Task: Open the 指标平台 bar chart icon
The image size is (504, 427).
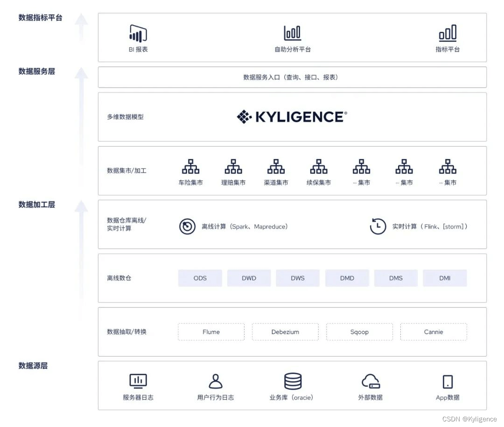Action: [x=448, y=33]
